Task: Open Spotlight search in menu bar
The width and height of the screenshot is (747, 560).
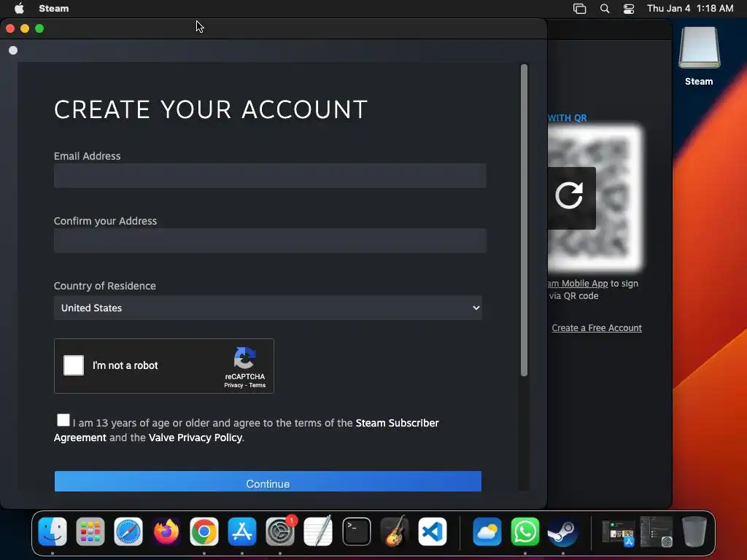Action: pos(605,9)
